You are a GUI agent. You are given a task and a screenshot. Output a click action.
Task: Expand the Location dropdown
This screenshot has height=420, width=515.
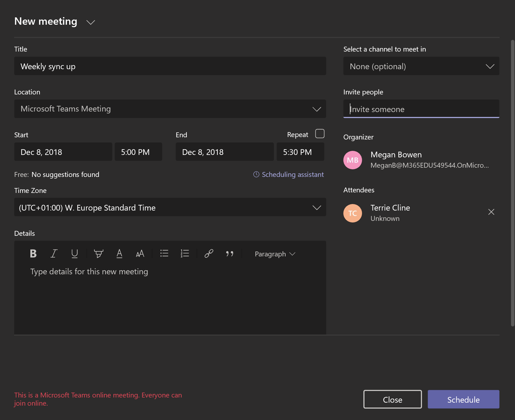[x=317, y=109]
